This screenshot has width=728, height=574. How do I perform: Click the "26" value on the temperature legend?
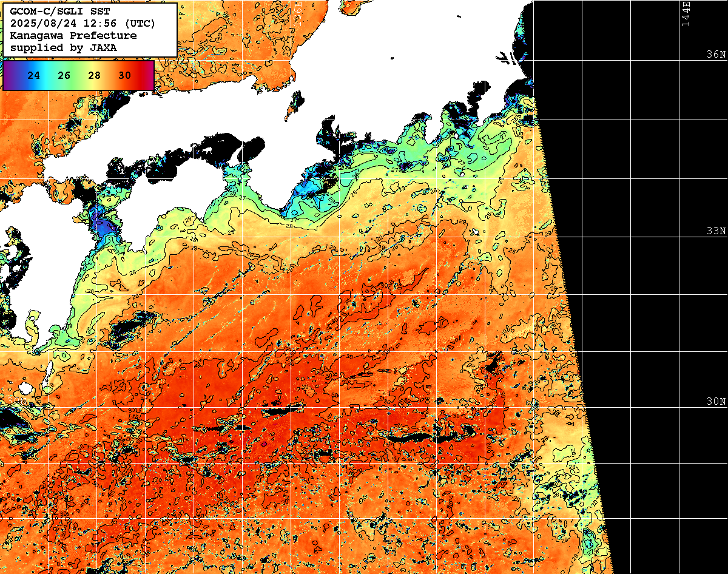pyautogui.click(x=64, y=76)
